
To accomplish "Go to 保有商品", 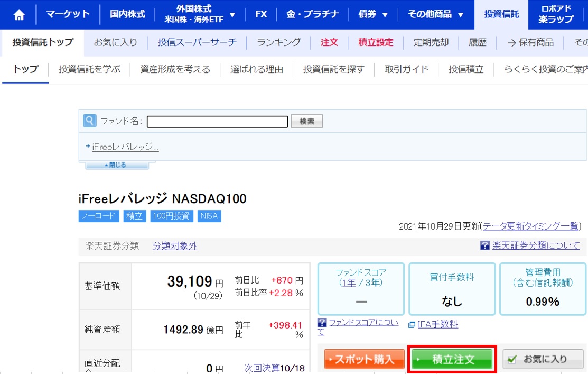I will [x=530, y=42].
